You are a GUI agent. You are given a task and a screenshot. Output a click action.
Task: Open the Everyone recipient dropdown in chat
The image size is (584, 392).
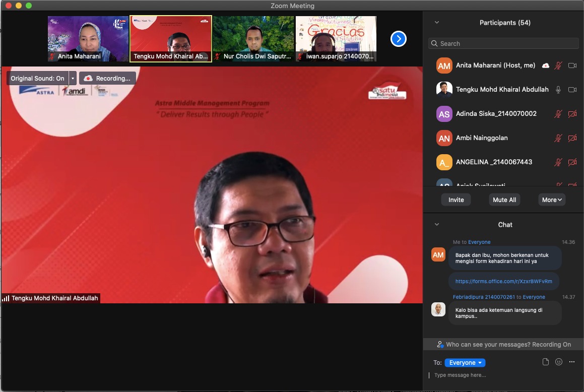click(465, 363)
